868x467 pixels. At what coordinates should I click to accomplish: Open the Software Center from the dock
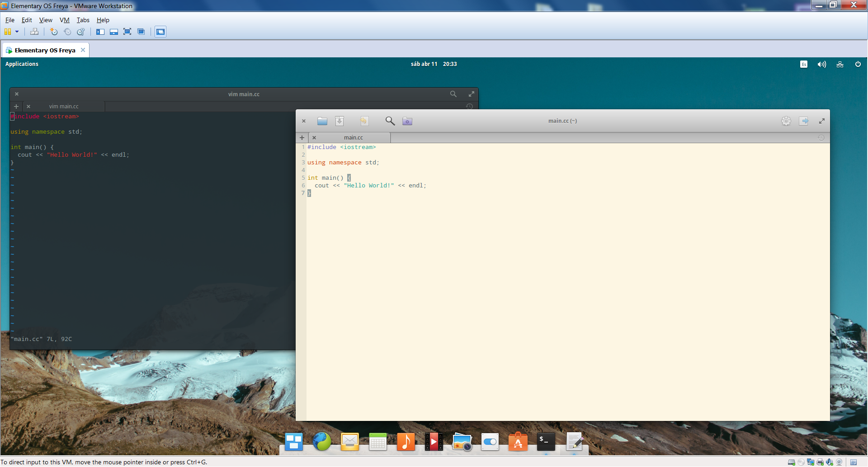518,442
